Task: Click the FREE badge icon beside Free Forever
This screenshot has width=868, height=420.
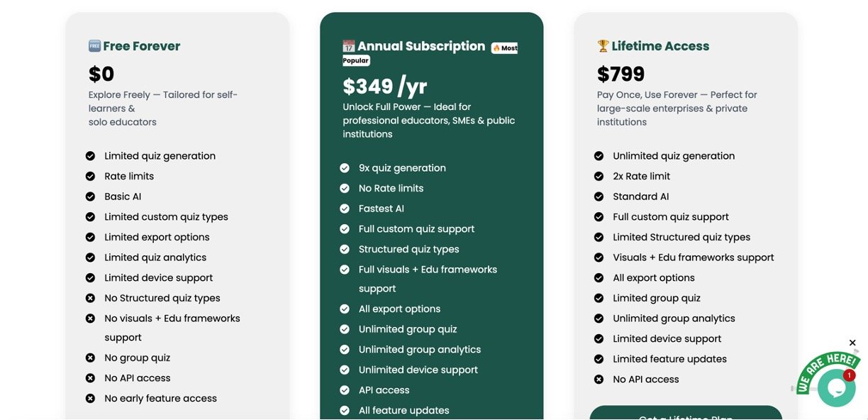Action: [x=94, y=46]
